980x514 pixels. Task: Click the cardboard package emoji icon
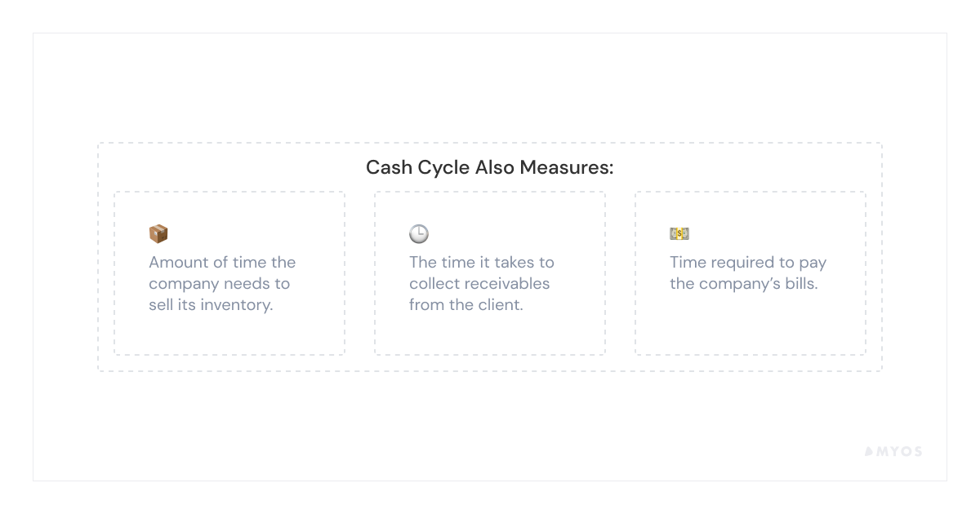[158, 234]
